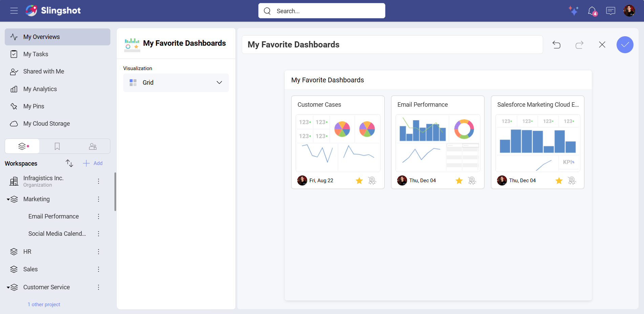Collapse the Customer Service workspace
The width and height of the screenshot is (644, 314).
point(8,287)
